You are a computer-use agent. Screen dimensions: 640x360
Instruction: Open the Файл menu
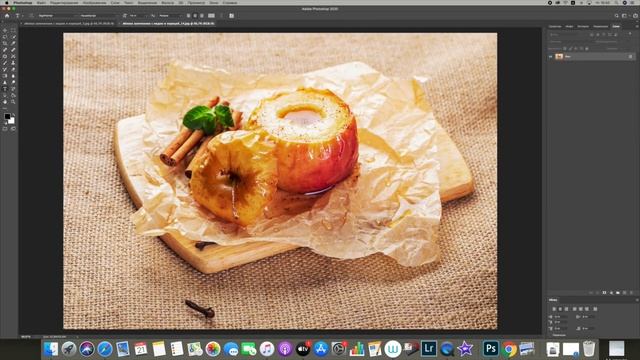coord(41,2)
